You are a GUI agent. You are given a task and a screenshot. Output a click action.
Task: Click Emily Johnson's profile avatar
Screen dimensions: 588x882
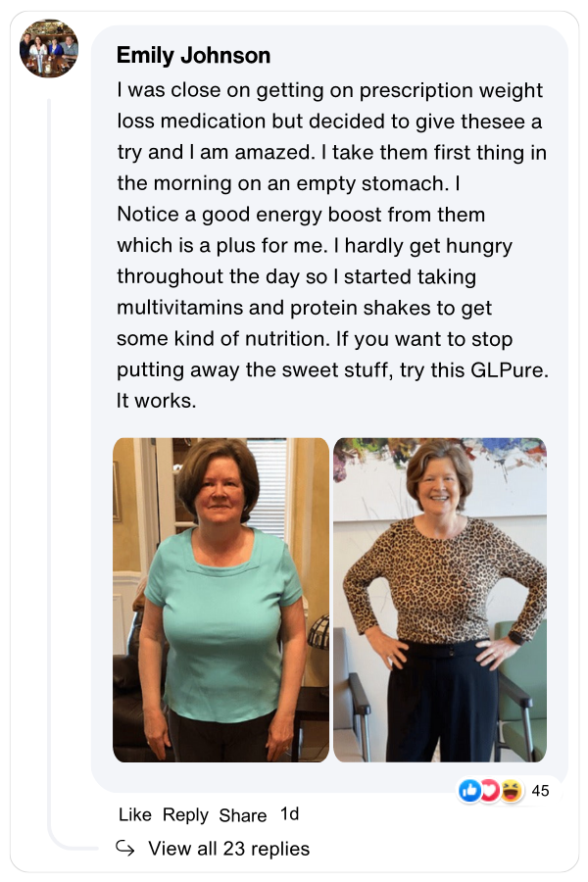(x=49, y=49)
